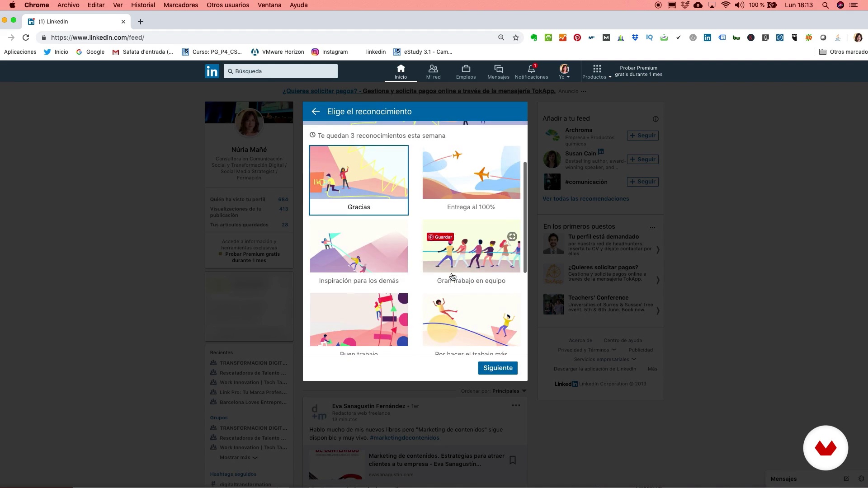
Task: Expand Privacidad y Términos dropdown
Action: point(587,350)
